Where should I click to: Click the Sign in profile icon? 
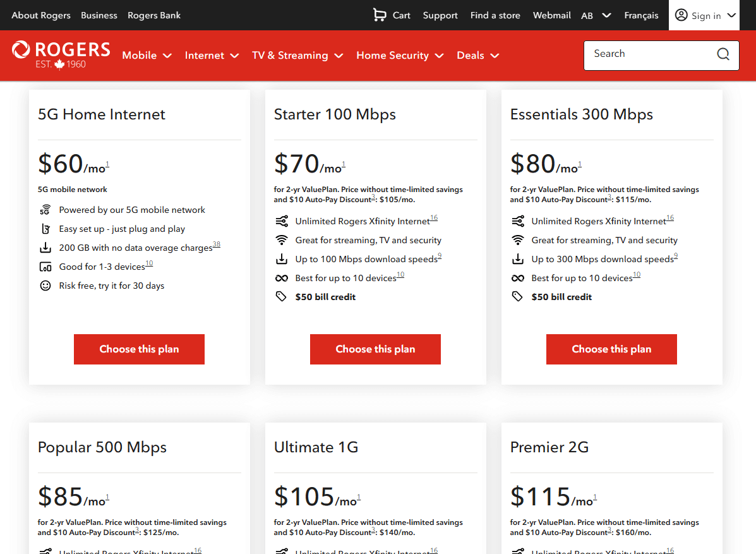tap(681, 15)
